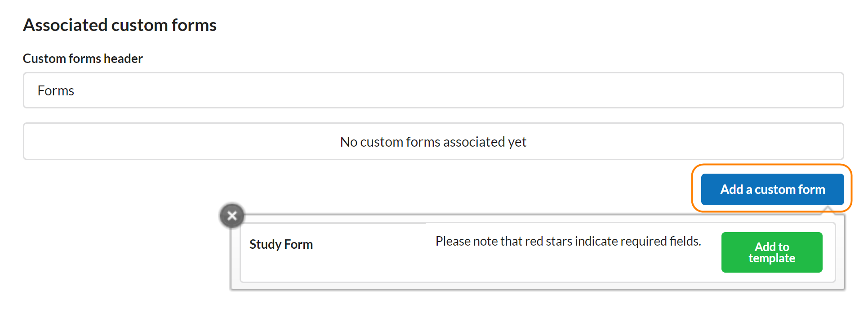Select the Study Form title
The width and height of the screenshot is (868, 323).
[281, 244]
